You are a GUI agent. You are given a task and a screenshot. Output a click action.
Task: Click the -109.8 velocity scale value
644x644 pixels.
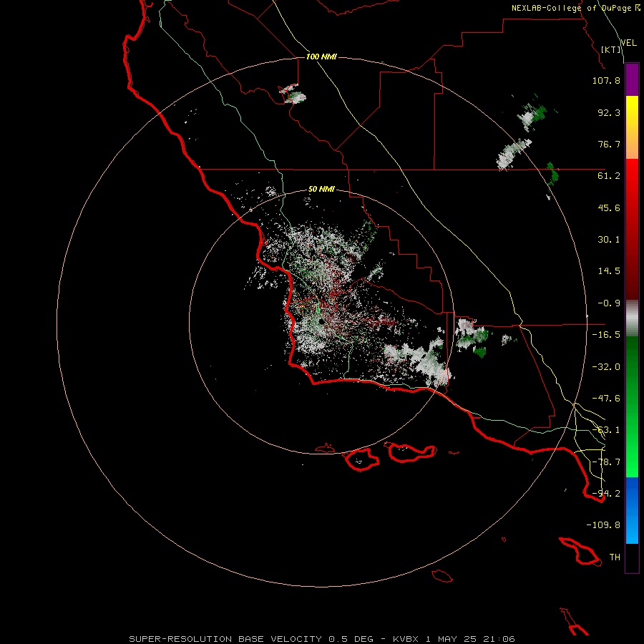pyautogui.click(x=603, y=525)
